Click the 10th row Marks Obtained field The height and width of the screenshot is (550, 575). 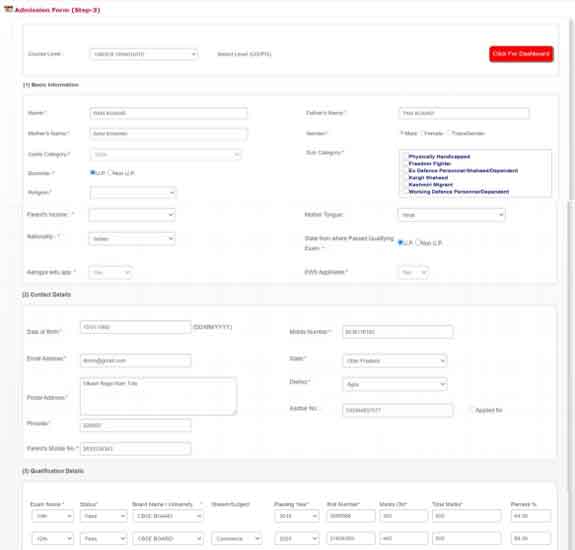403,516
